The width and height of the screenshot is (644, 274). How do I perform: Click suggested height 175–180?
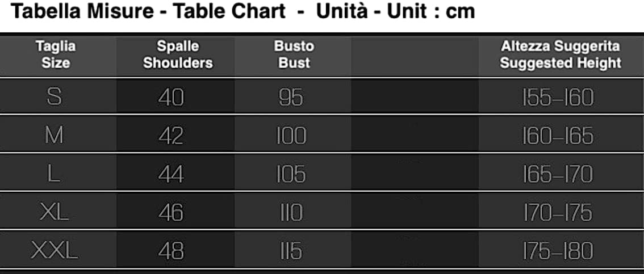pos(558,250)
